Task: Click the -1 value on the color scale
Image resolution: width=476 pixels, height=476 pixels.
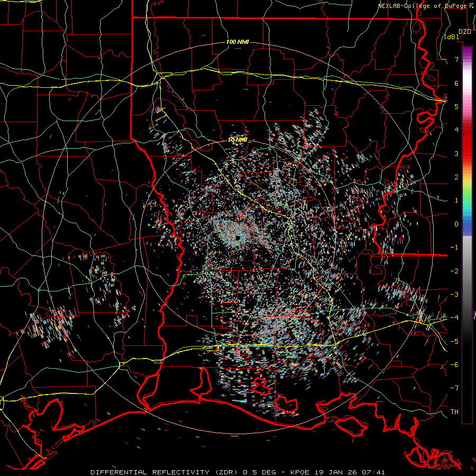Action: coord(454,248)
